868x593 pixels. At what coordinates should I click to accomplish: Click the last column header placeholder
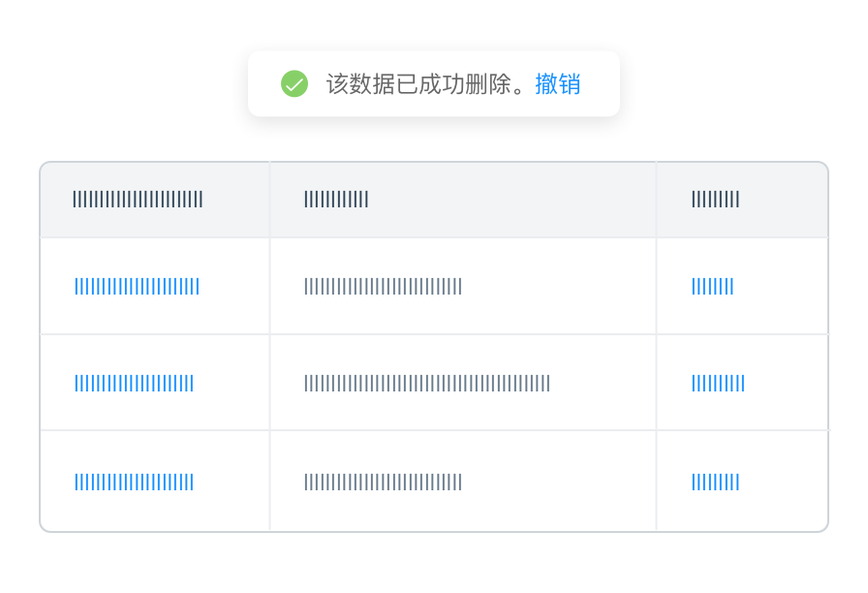point(715,200)
